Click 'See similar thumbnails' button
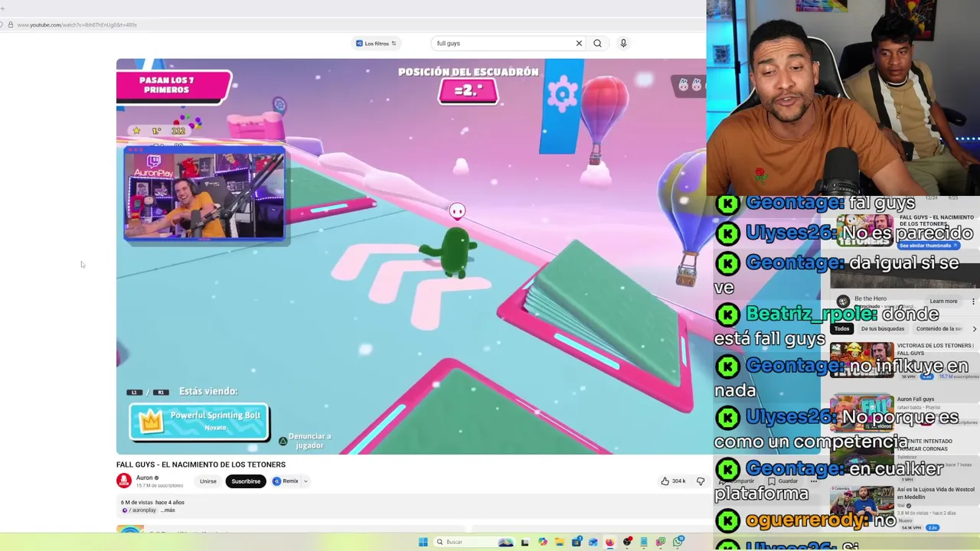This screenshot has width=980, height=551. [928, 246]
